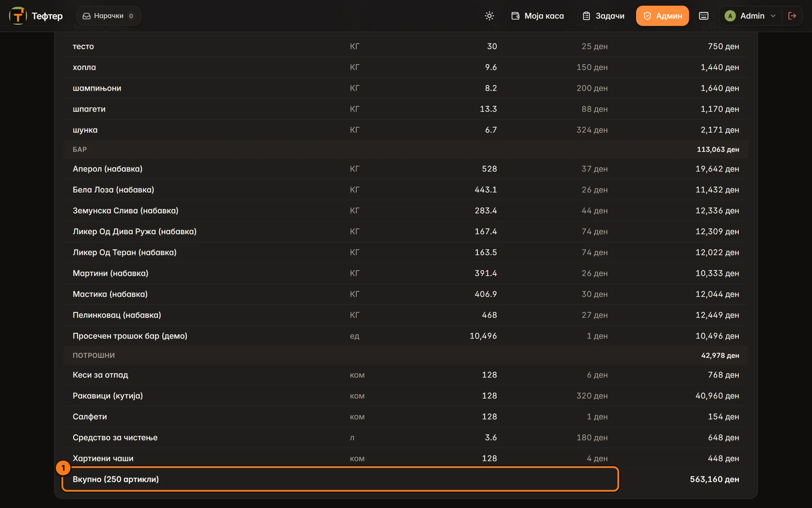Click Бела Лоза (набавка)
Screen dimensions: 812x508
[113, 190]
